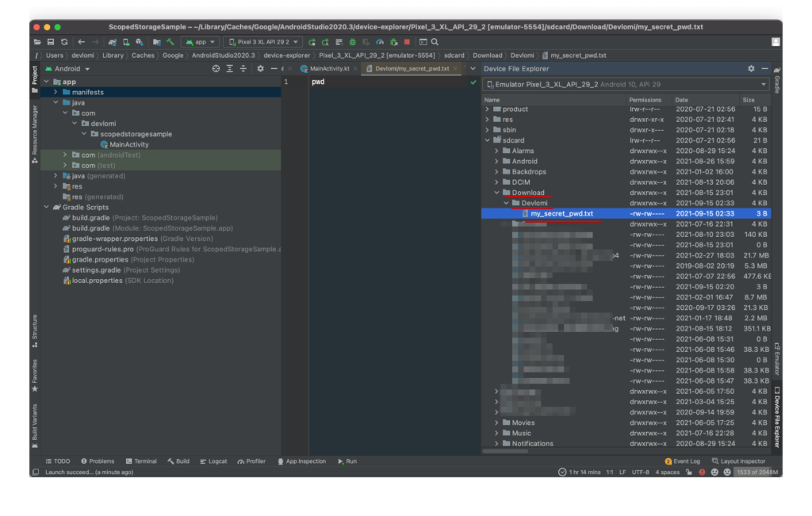Viewport: 812px width, 516px height.
Task: Click the Debug app bug icon
Action: 352,41
